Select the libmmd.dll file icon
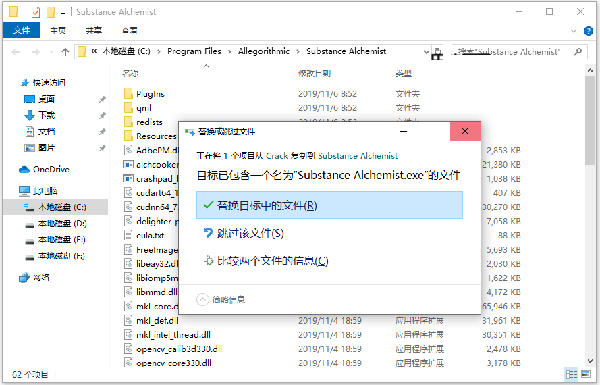600x385 pixels. point(128,292)
